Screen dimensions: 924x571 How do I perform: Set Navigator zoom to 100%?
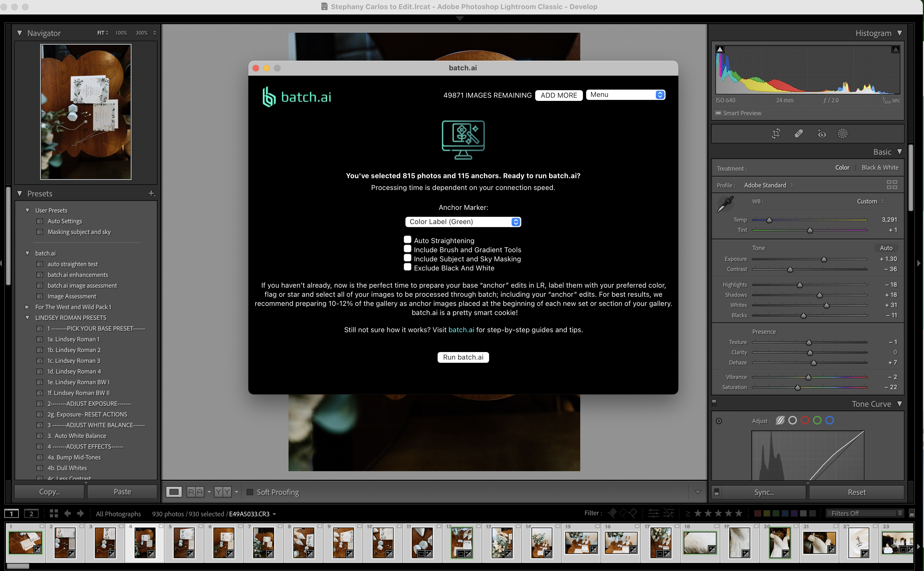pyautogui.click(x=121, y=33)
